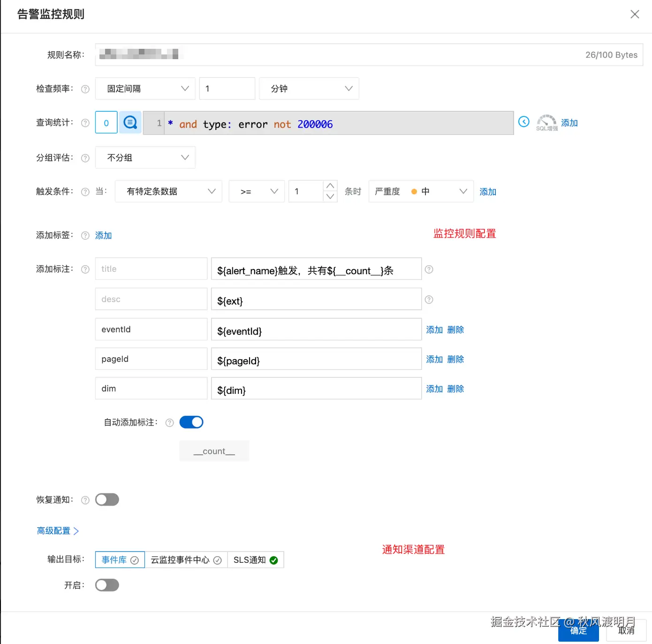Turn off 自动添加标注 switch
The height and width of the screenshot is (644, 652).
pyautogui.click(x=191, y=422)
